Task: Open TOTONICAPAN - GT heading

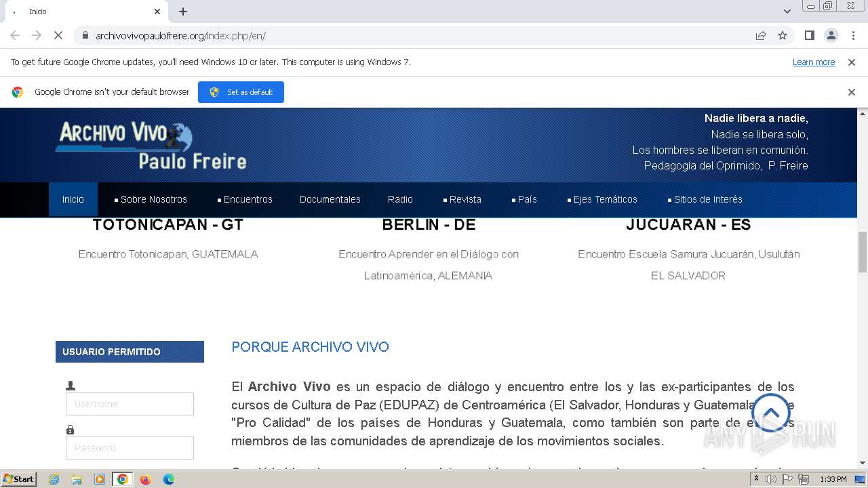Action: 168,224
